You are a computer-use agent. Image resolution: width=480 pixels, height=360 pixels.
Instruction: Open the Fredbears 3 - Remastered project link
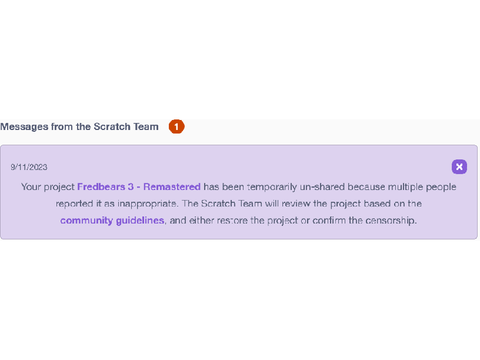139,187
